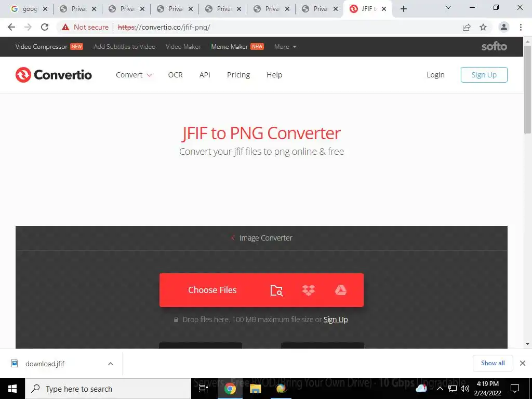Bookmark this page with star icon
532x399 pixels.
[483, 27]
